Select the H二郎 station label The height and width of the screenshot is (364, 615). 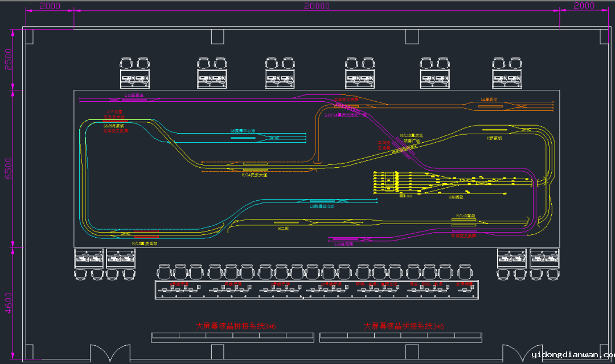[284, 228]
